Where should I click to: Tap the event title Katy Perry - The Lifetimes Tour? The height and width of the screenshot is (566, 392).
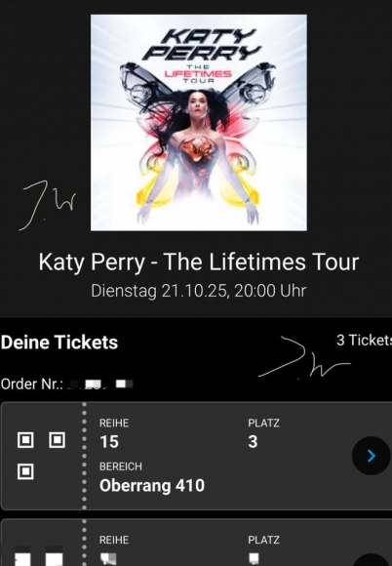tap(199, 262)
